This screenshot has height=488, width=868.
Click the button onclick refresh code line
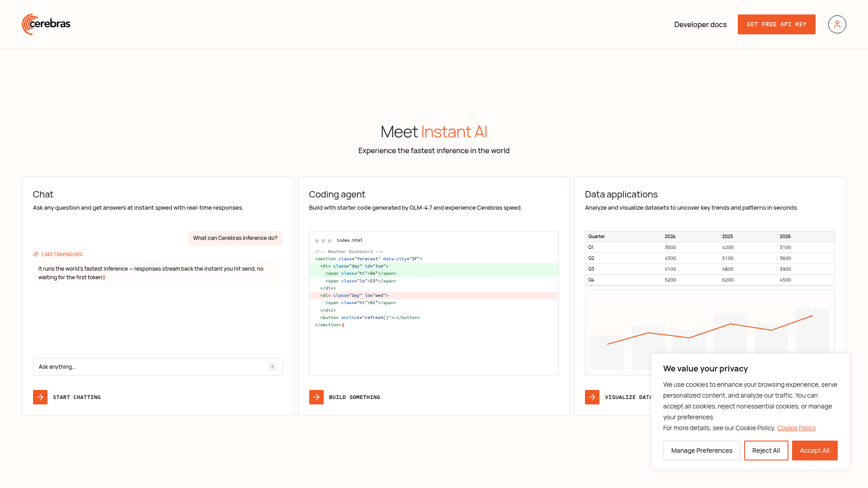pyautogui.click(x=370, y=318)
